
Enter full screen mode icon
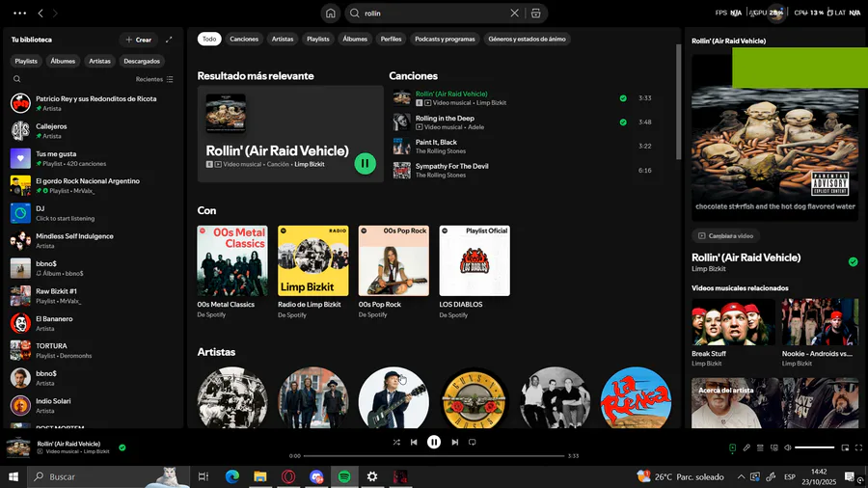[858, 447]
